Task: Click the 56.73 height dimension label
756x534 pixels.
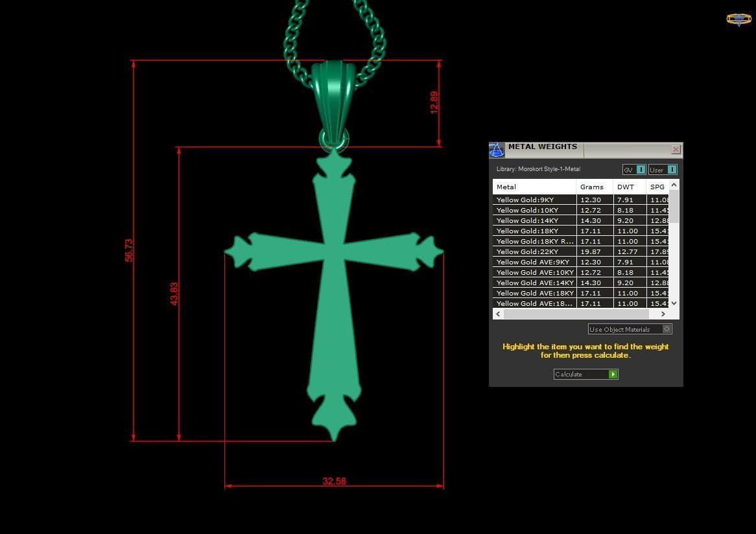Action: (129, 250)
